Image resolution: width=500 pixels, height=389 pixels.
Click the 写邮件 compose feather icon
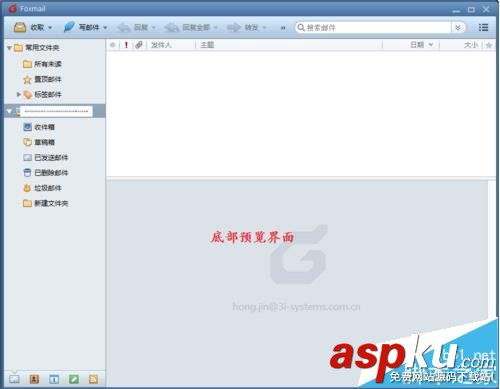[69, 27]
